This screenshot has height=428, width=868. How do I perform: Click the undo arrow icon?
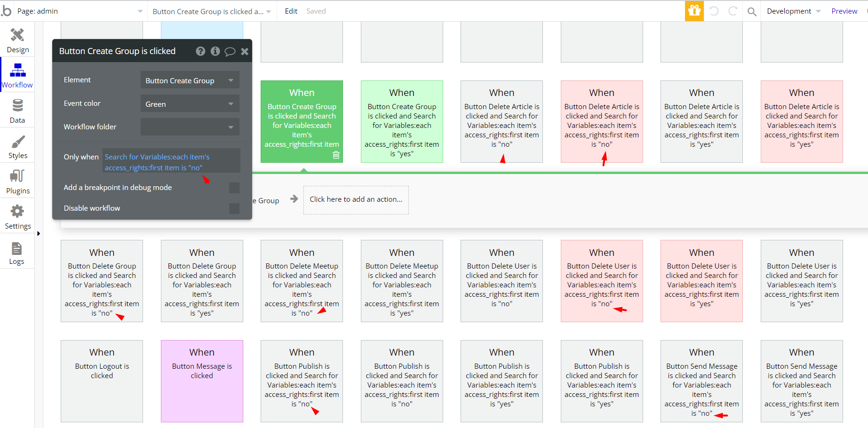click(714, 11)
